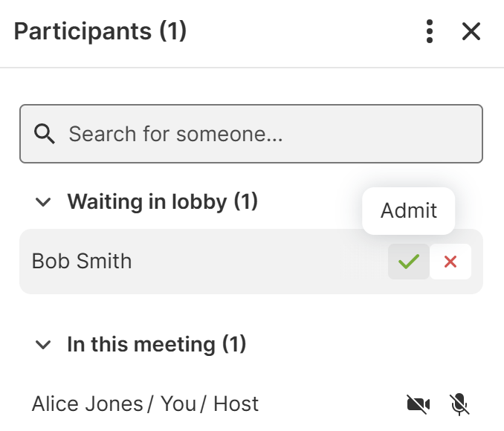Click empty space in Bob Smith's row

(260, 262)
